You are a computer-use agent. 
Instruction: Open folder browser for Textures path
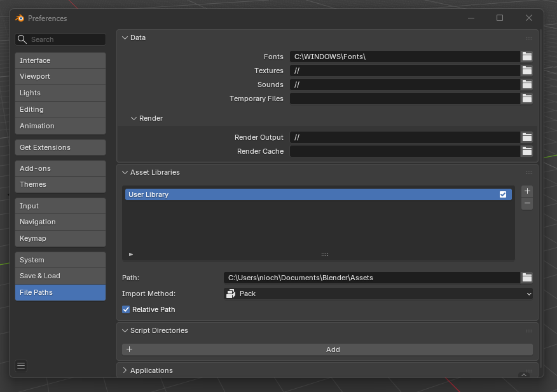point(527,71)
